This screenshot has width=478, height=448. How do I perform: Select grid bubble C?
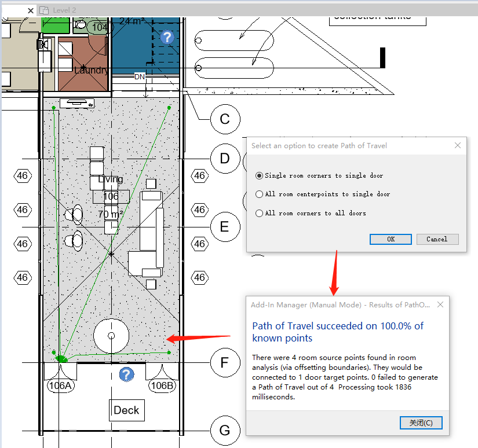[225, 119]
